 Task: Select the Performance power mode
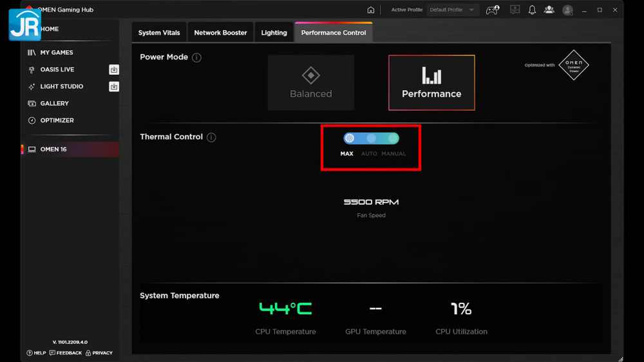tap(431, 82)
